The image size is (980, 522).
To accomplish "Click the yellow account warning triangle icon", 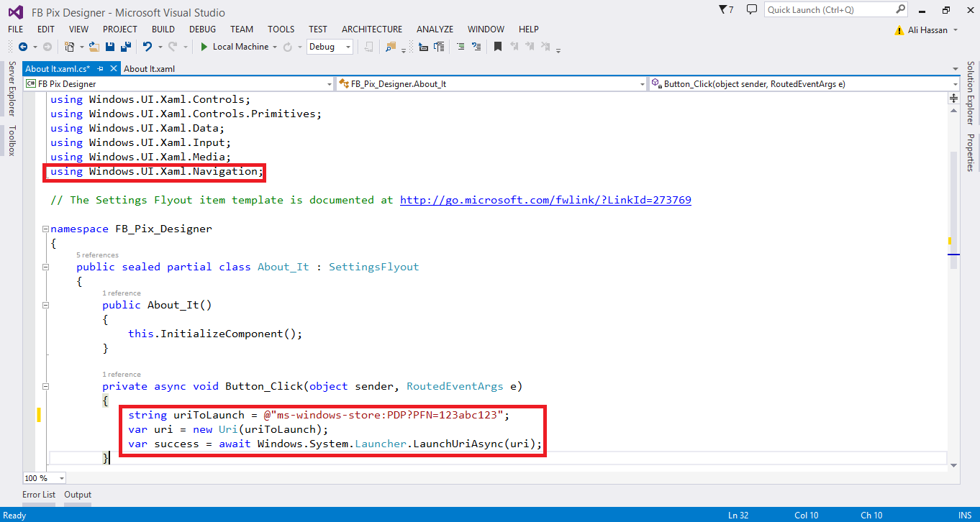I will click(x=899, y=30).
